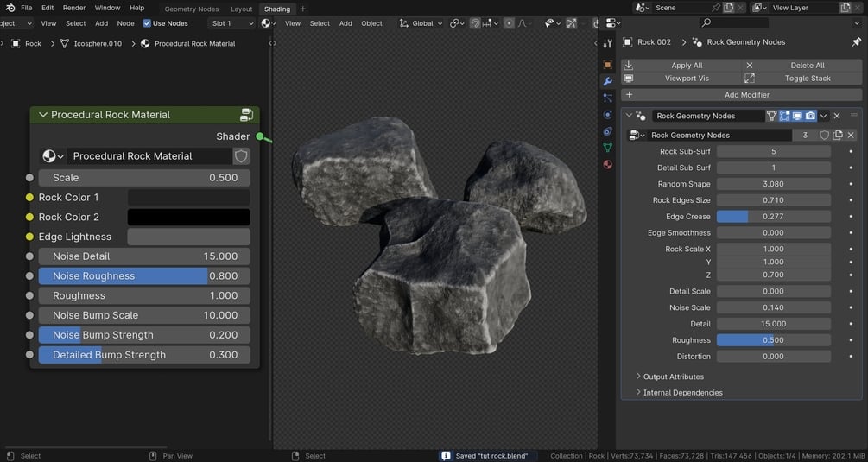Open the Object properties orange square tab
This screenshot has width=868, height=462.
click(608, 65)
